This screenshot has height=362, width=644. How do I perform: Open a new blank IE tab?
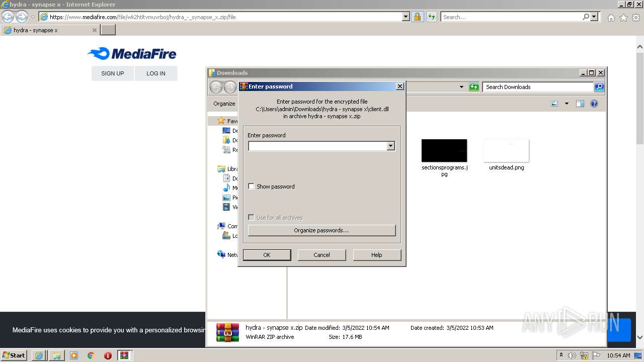[108, 30]
